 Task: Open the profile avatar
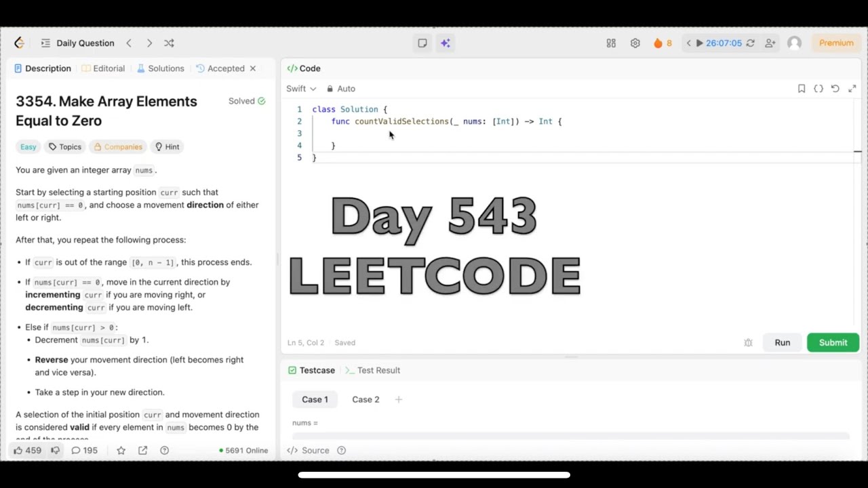794,43
